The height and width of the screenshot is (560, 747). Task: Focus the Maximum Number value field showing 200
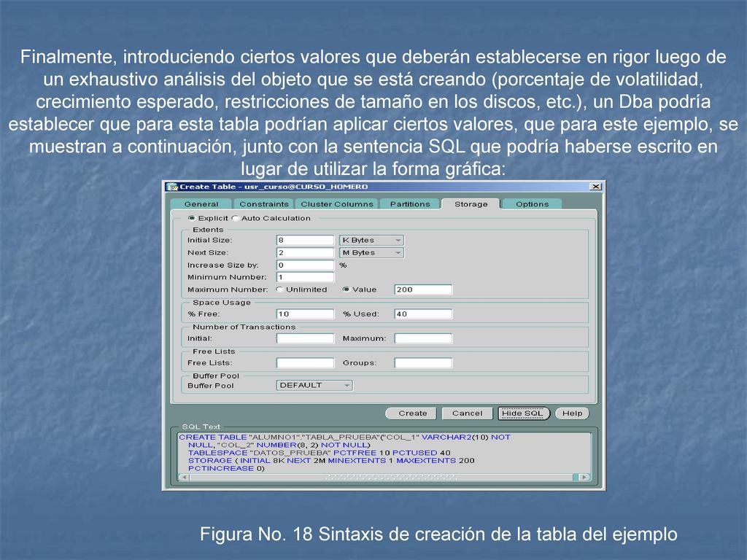(424, 289)
